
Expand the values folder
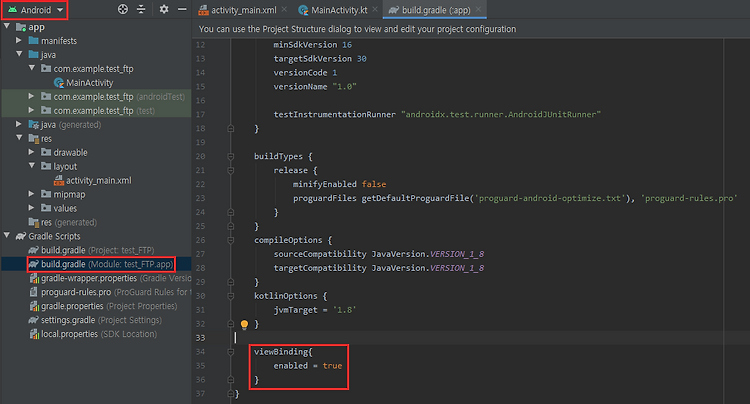31,208
